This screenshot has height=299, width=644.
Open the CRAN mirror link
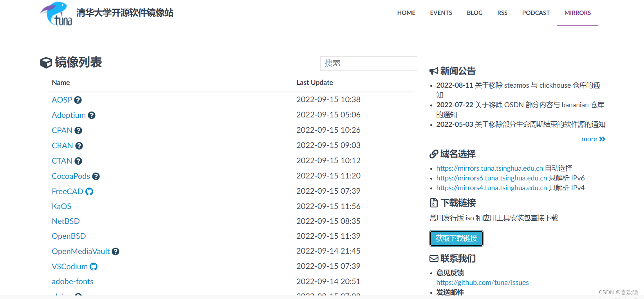pyautogui.click(x=62, y=146)
